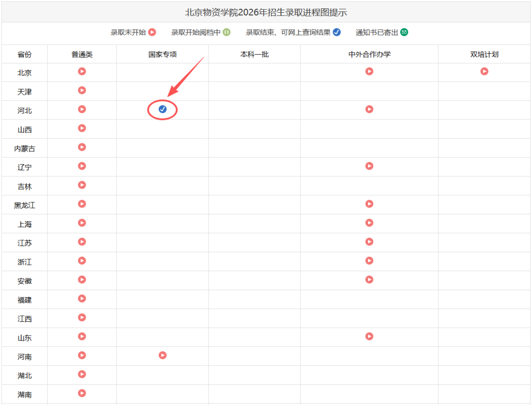
Task: Click the 河南 province cell
Action: point(25,357)
